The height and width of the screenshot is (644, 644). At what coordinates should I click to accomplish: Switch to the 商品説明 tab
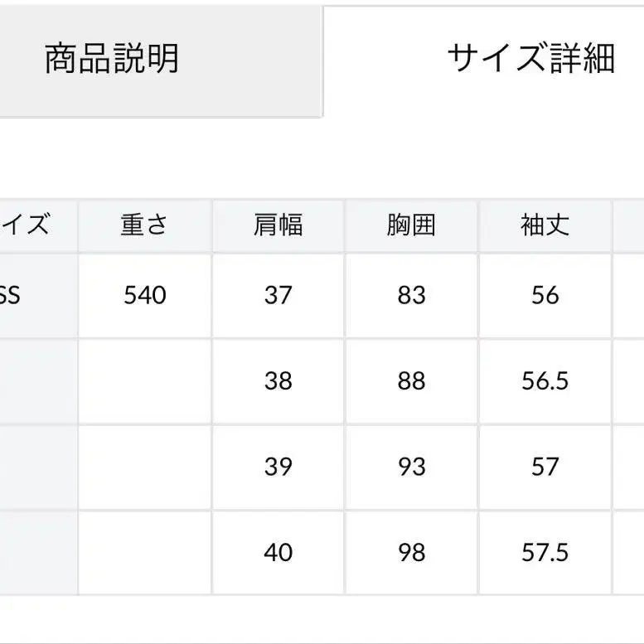(112, 60)
